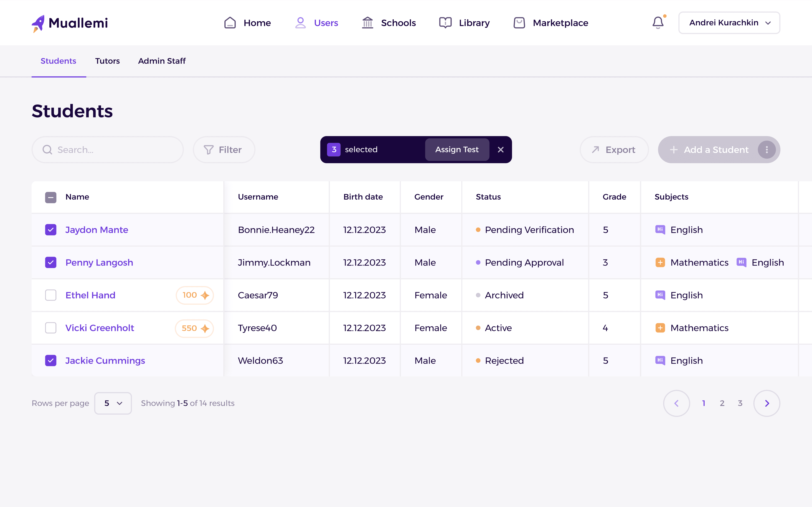Uncheck the Jaydon Mante row checkbox
This screenshot has height=507, width=812.
(x=51, y=230)
